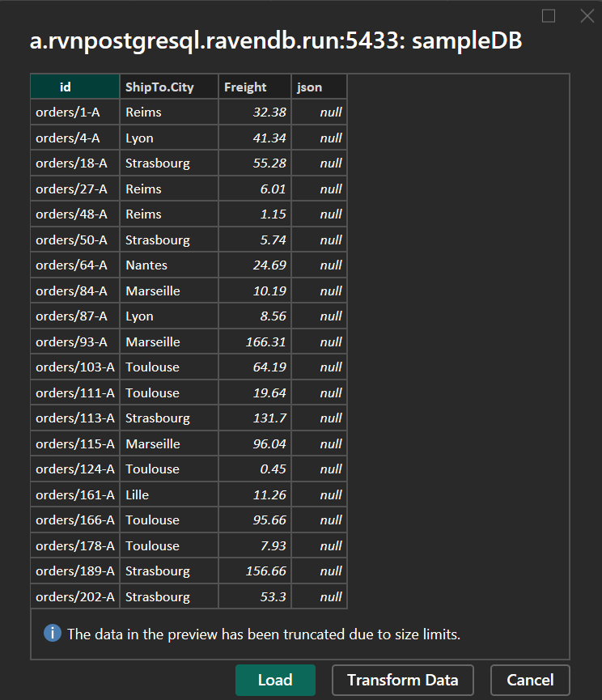
Task: Select the Freight column header
Action: [255, 87]
